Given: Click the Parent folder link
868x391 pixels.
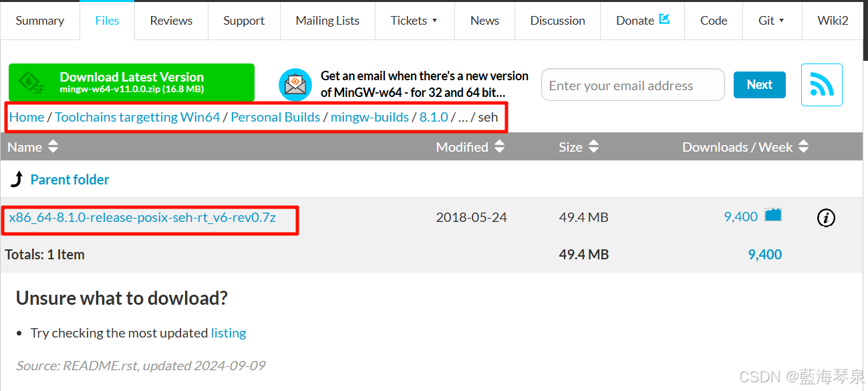Looking at the screenshot, I should pos(69,179).
